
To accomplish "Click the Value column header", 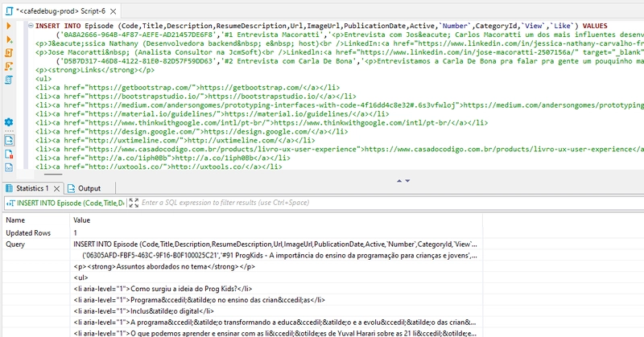I will pyautogui.click(x=81, y=220).
